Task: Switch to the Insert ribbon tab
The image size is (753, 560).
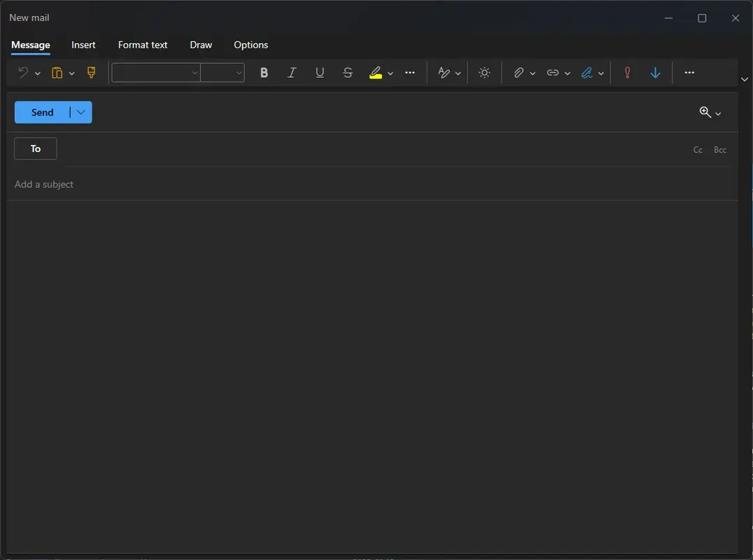Action: click(x=83, y=45)
